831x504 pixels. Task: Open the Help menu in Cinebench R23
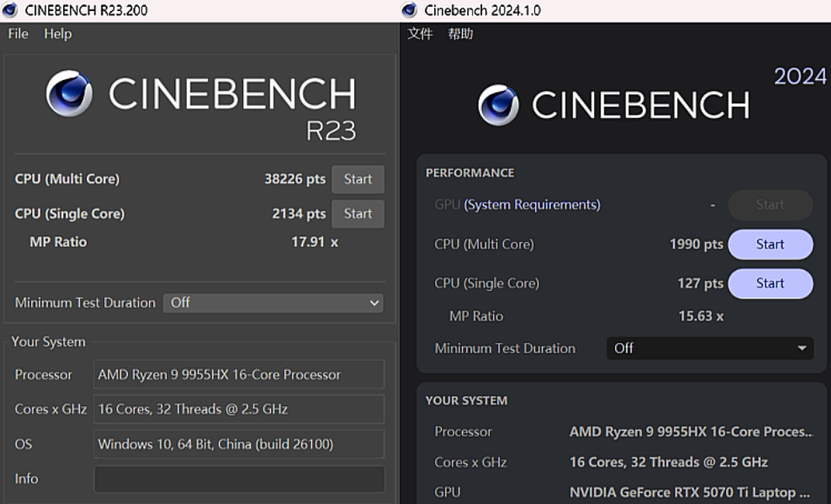pos(58,33)
